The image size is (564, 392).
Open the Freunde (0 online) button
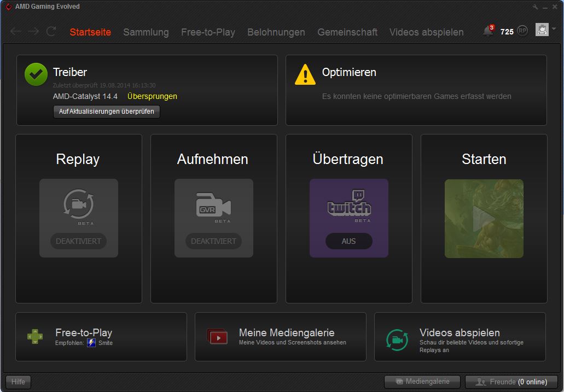[x=511, y=382]
